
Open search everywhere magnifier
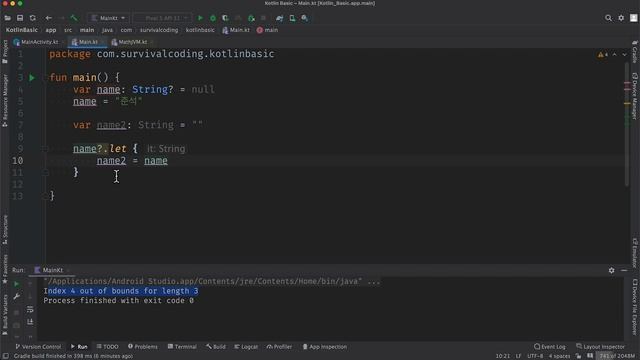coord(609,18)
